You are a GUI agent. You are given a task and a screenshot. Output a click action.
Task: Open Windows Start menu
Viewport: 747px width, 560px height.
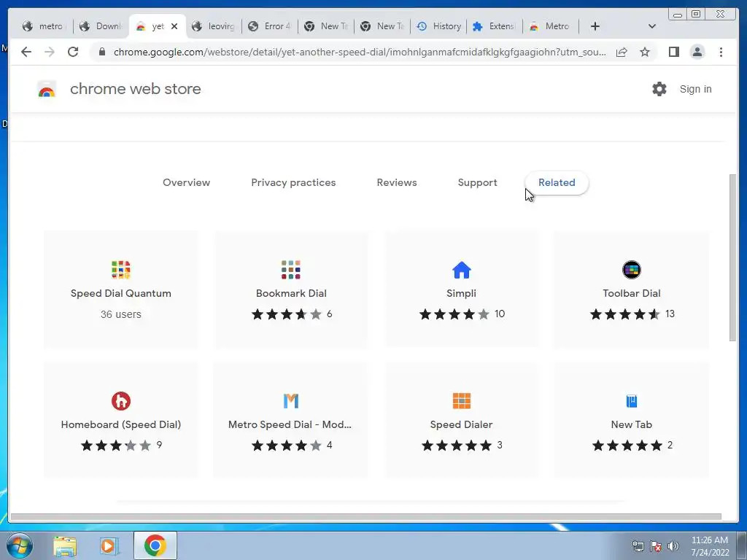pyautogui.click(x=20, y=545)
